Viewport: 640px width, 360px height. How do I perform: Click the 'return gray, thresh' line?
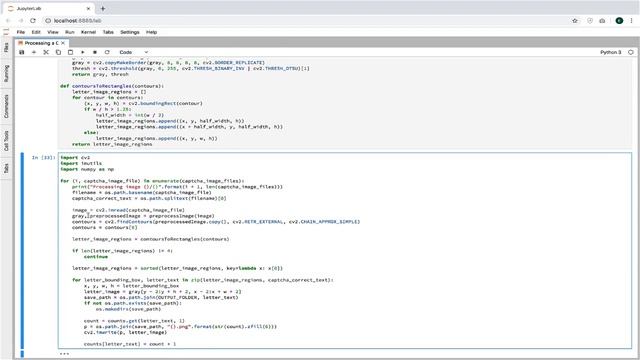pos(100,74)
